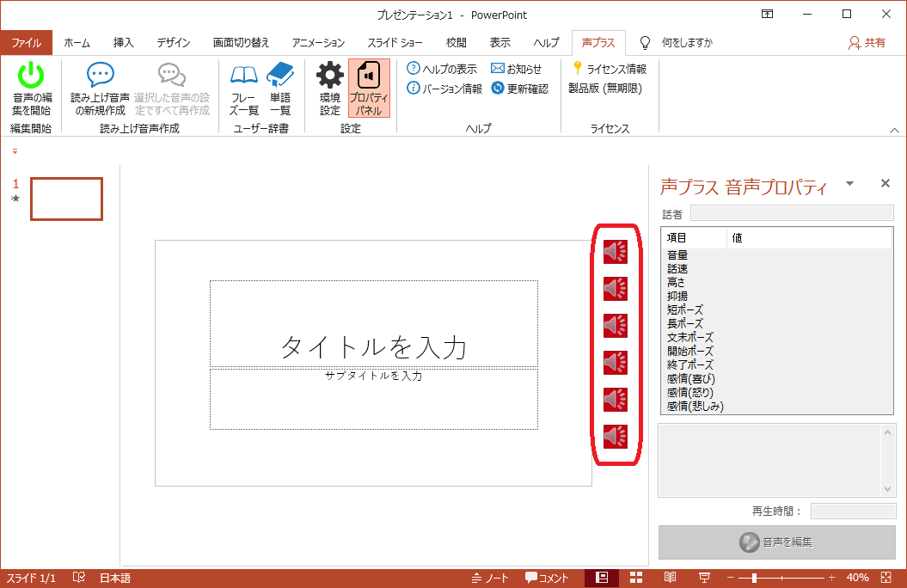The image size is (907, 588).
Task: Toggle the property panel button (プロパティパネル)
Action: [369, 89]
